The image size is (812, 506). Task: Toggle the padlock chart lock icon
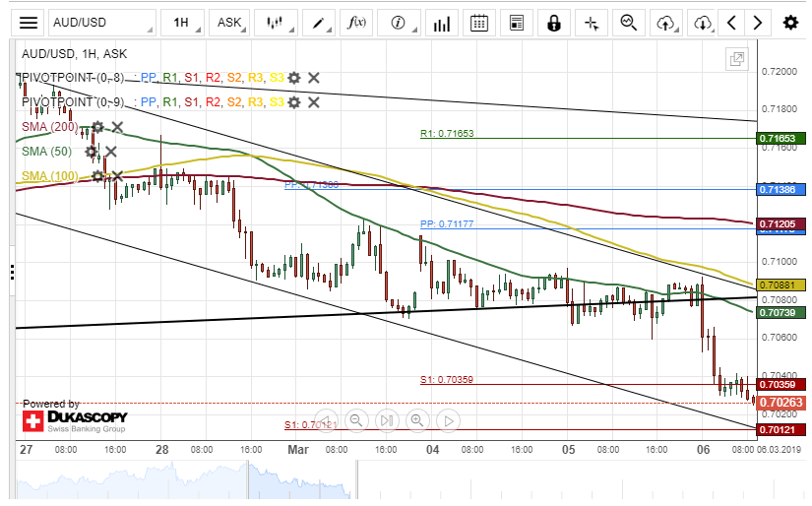click(554, 22)
